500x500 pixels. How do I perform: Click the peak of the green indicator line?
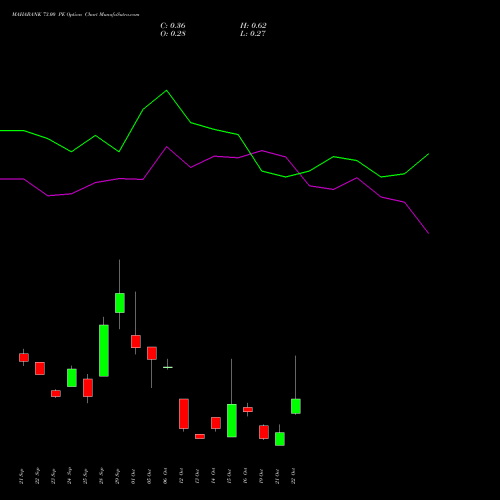pyautogui.click(x=167, y=90)
